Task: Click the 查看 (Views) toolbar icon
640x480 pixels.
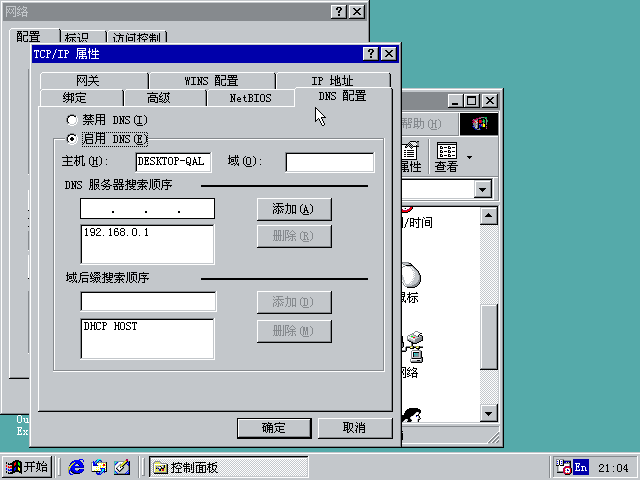Action: (447, 157)
